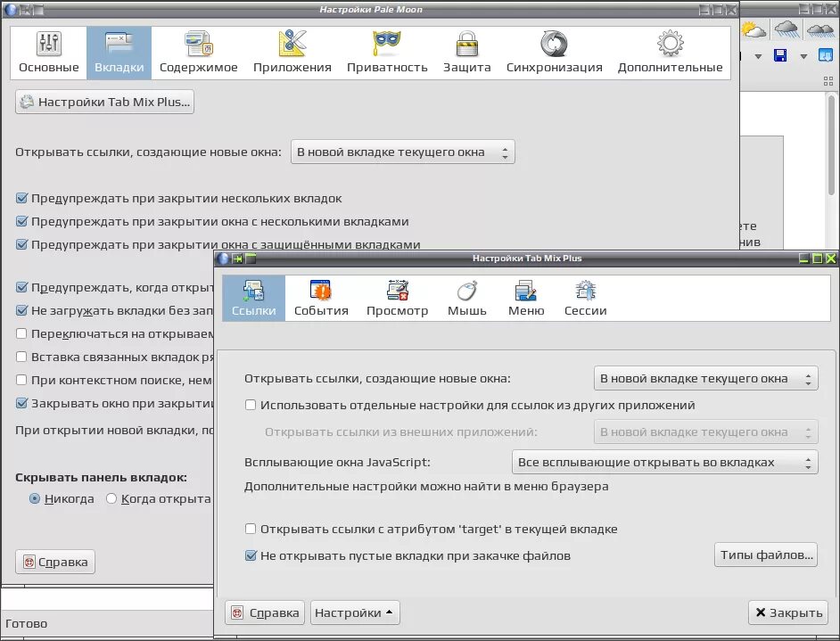Open the Содержимое category icon

click(199, 53)
